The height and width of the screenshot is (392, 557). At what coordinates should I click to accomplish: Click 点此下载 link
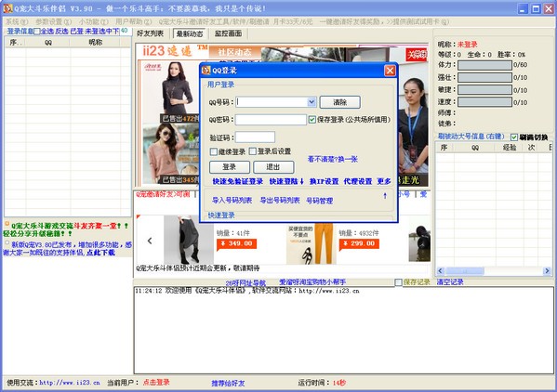(x=100, y=253)
